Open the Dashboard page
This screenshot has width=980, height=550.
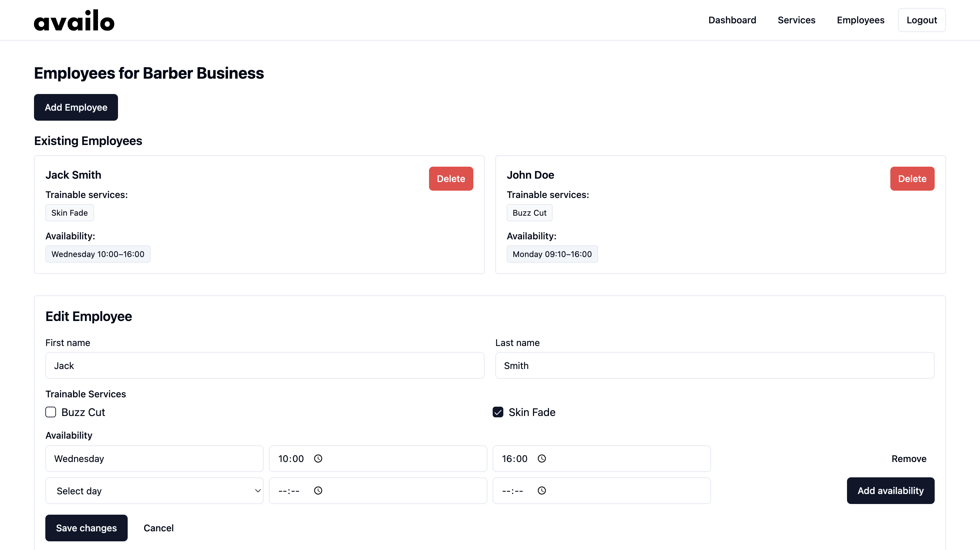click(732, 20)
